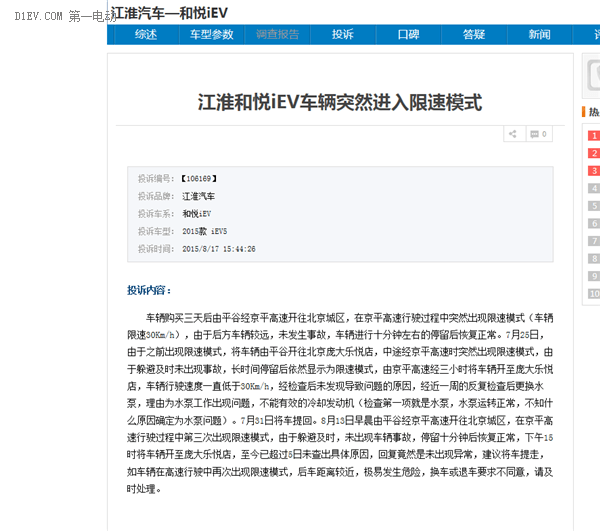The image size is (600, 531).
Task: Open the 综述 tab
Action: 146,34
